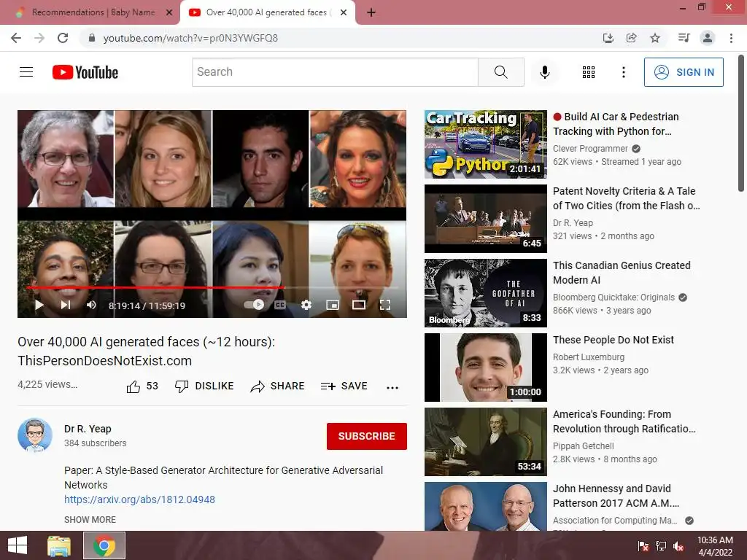This screenshot has width=747, height=560.
Task: Close the Baby Name tab
Action: click(169, 13)
